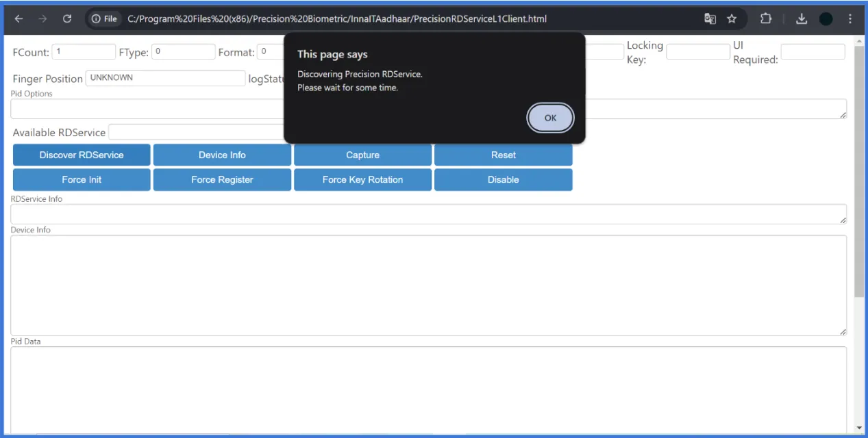Focus the FType input field
This screenshot has height=438, width=868.
click(x=184, y=51)
